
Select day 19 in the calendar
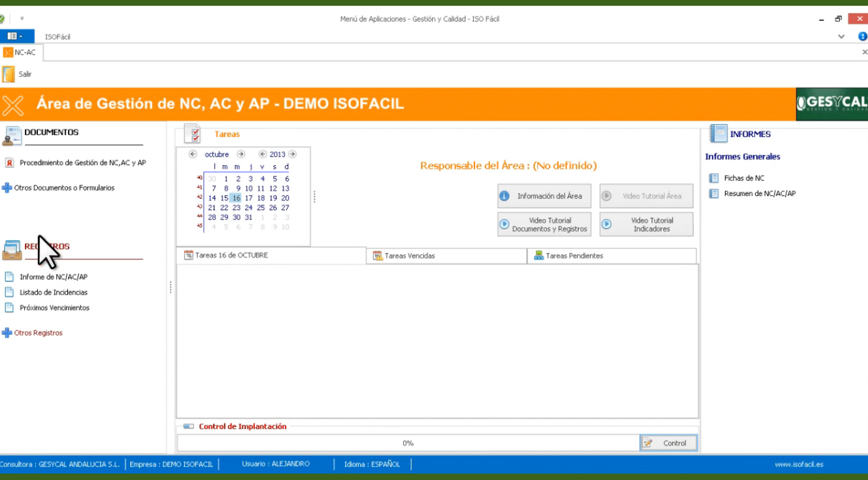273,198
